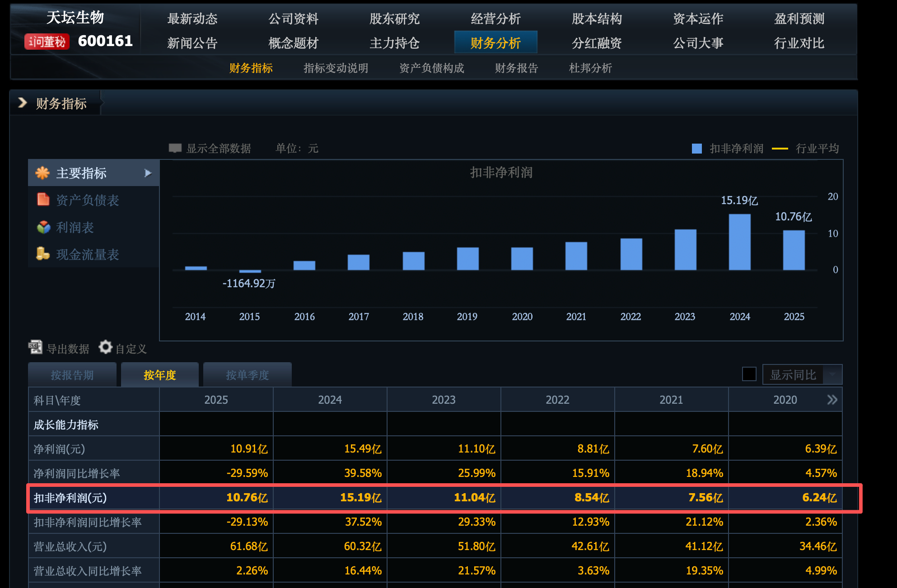The image size is (897, 588).
Task: Check the box beside 显示同比
Action: (749, 374)
